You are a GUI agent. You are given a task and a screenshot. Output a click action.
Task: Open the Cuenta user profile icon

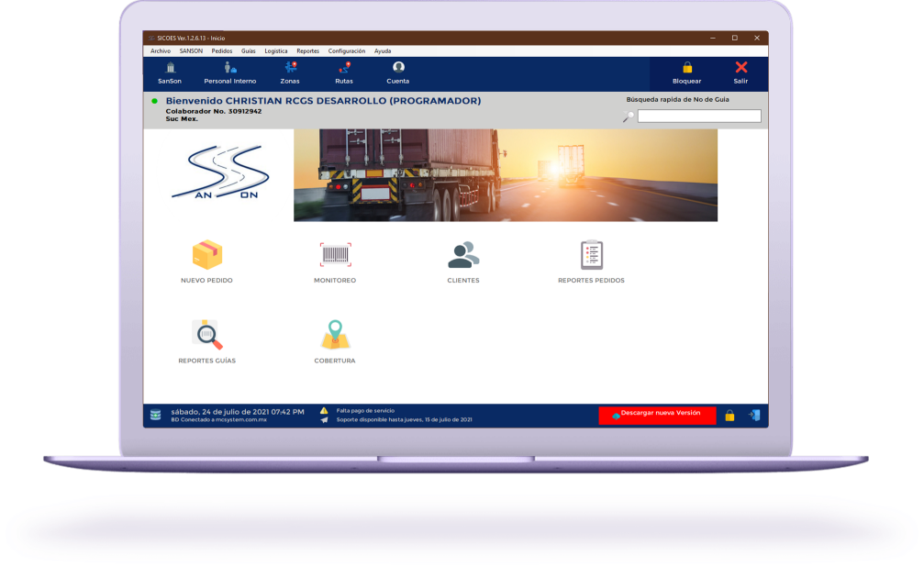[398, 68]
